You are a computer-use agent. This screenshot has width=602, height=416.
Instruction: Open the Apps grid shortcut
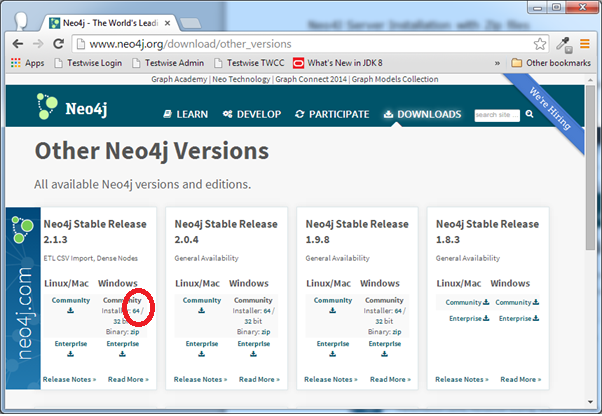27,63
